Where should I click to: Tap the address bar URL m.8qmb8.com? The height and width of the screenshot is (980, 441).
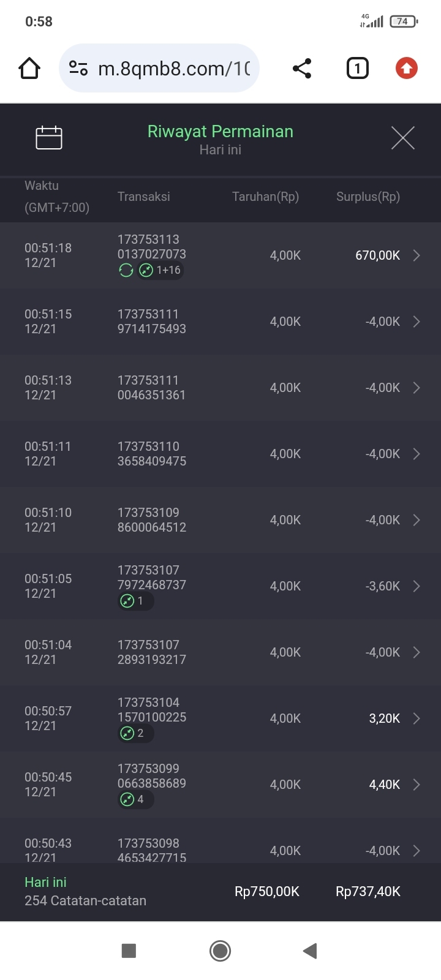click(x=174, y=68)
